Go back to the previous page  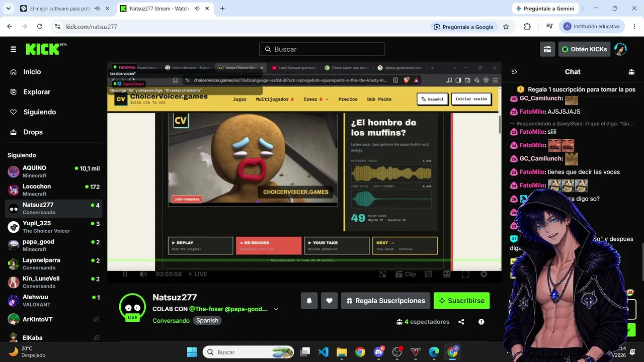(x=10, y=27)
